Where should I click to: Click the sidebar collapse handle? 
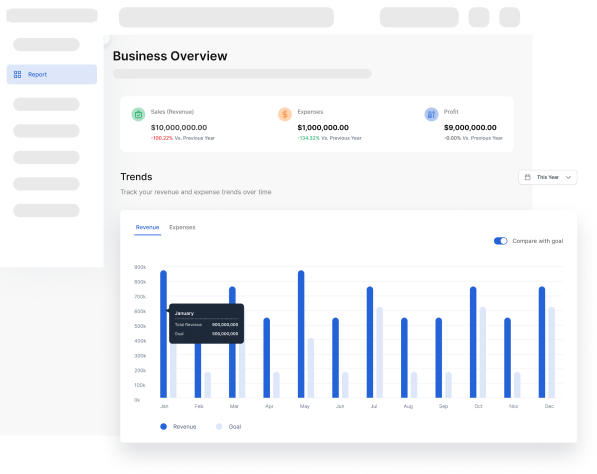105,38
